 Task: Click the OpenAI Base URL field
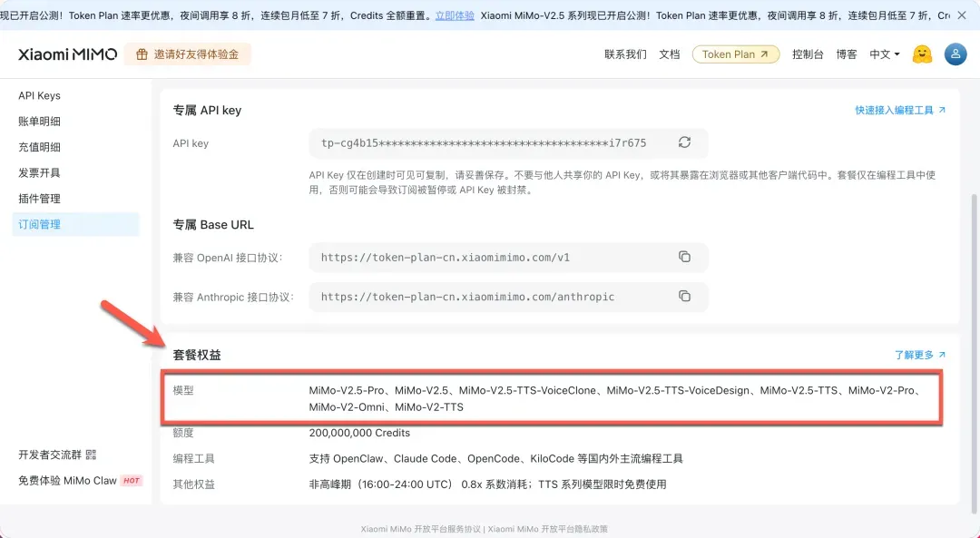click(508, 258)
